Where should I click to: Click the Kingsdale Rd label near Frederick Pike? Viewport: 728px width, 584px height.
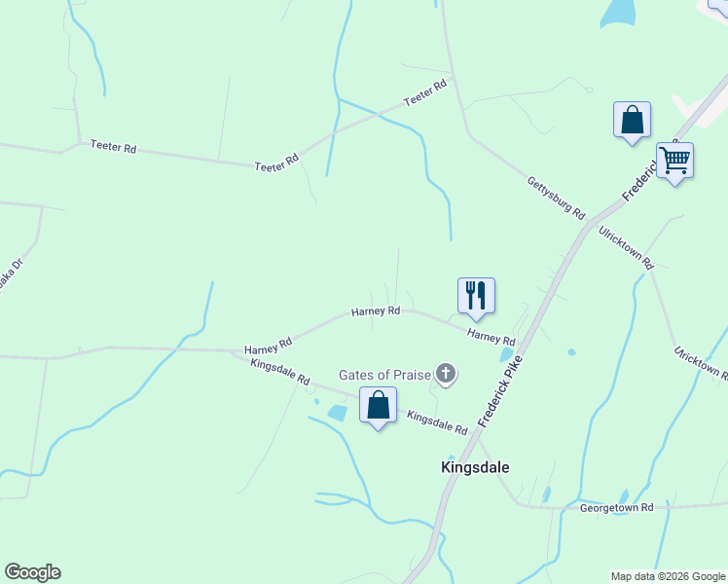(437, 422)
